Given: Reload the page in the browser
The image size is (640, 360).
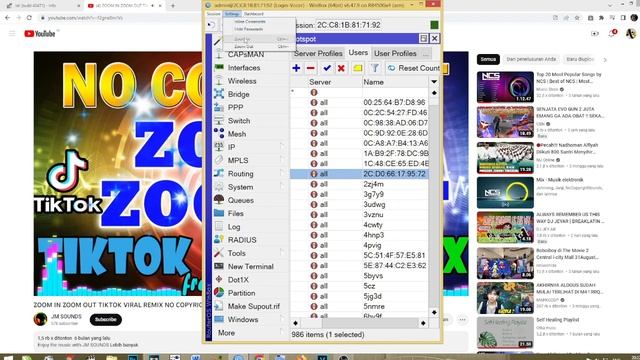Looking at the screenshot, I should point(29,18).
